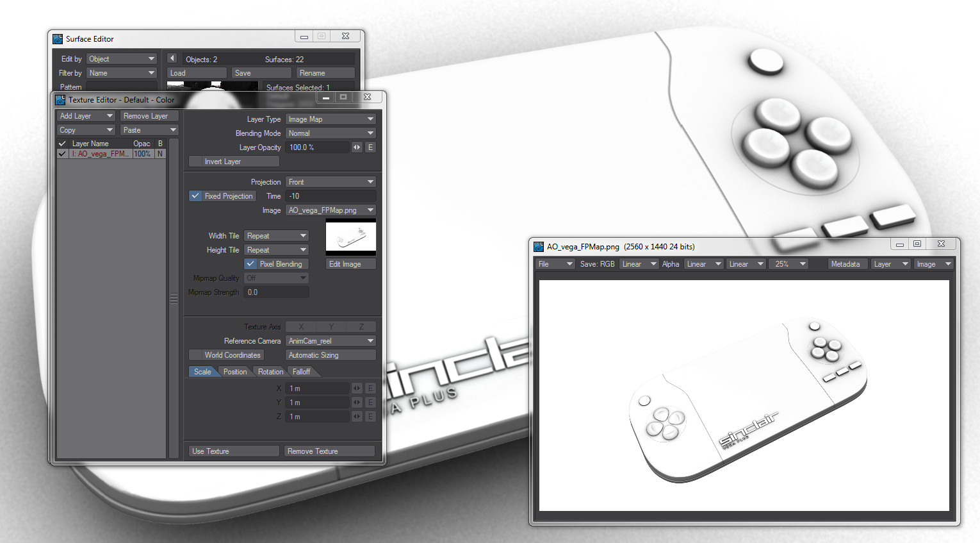Open the Width Tile Repeat dropdown
Screen dimensions: 980x543
pos(276,236)
